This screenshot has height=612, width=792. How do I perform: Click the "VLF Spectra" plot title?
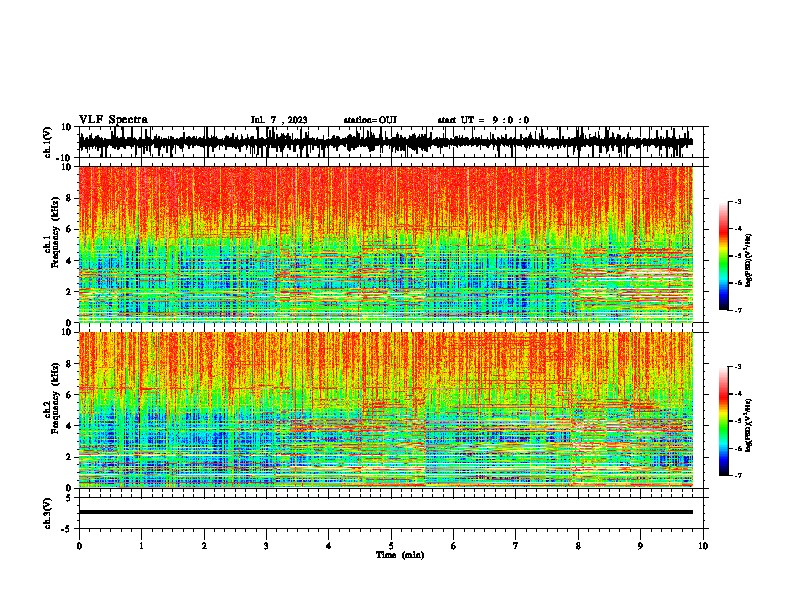pyautogui.click(x=113, y=120)
